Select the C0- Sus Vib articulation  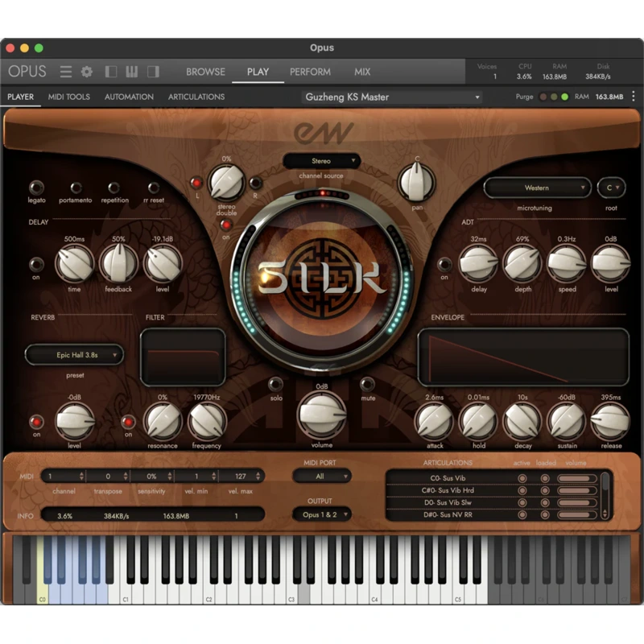(x=449, y=478)
